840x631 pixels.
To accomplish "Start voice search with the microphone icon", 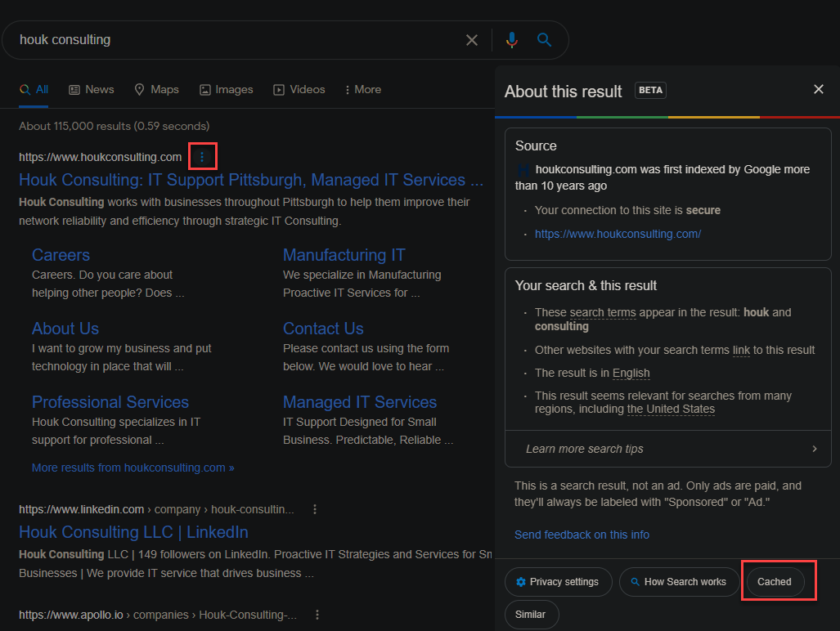I will [x=512, y=40].
